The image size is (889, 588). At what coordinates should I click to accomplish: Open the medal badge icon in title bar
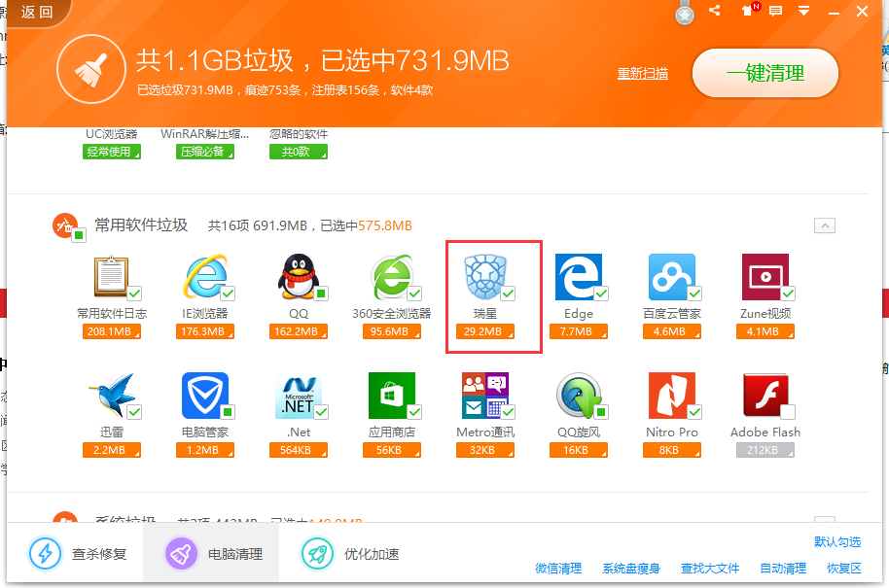click(x=685, y=15)
